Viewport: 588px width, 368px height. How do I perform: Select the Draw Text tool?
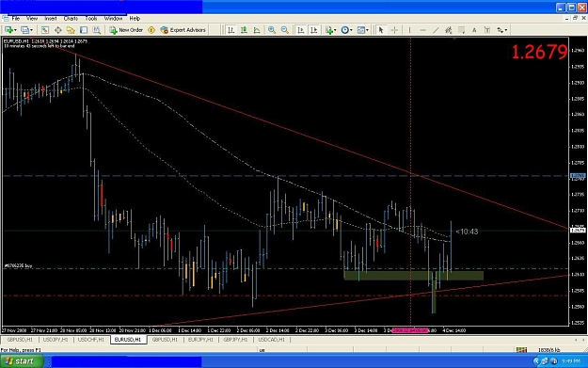coord(474,30)
